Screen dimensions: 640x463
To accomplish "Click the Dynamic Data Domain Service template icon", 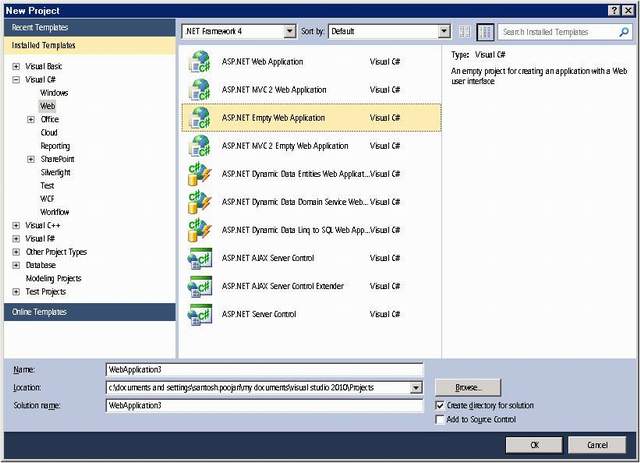I will [200, 202].
